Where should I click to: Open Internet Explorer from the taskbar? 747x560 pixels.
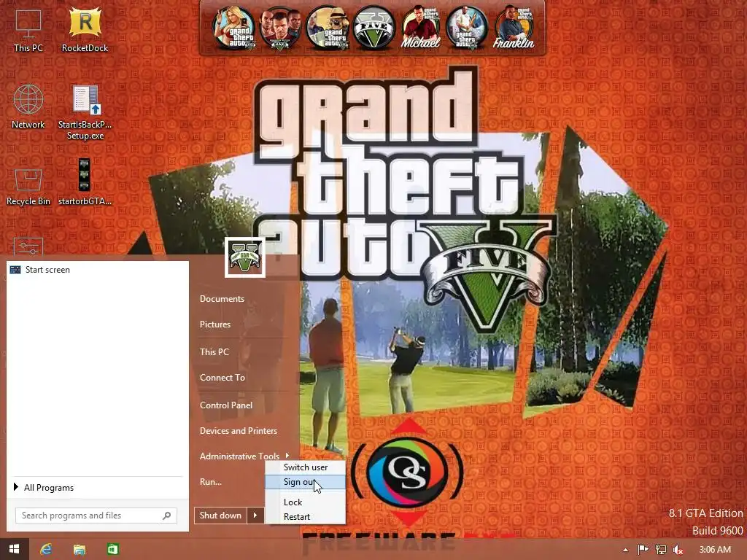46,549
